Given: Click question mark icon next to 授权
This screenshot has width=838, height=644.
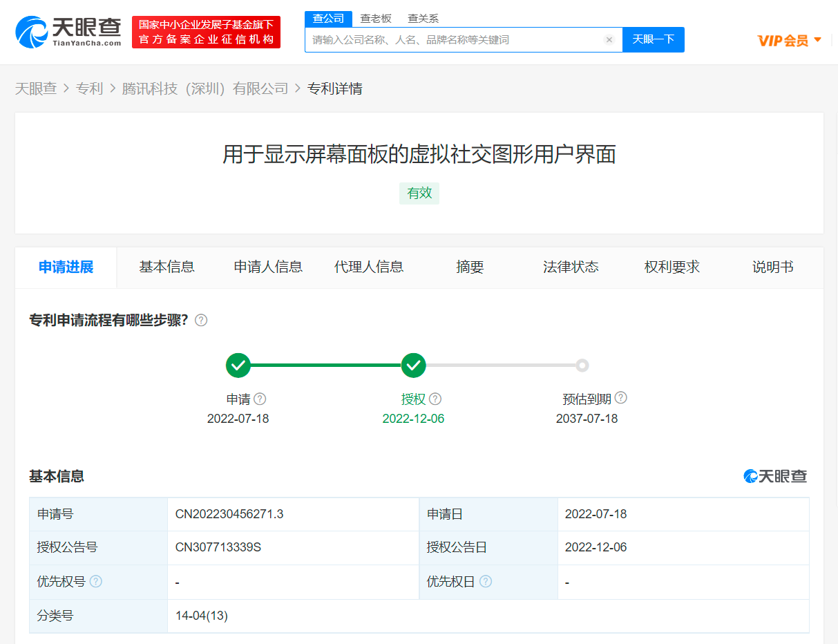Looking at the screenshot, I should (x=435, y=399).
